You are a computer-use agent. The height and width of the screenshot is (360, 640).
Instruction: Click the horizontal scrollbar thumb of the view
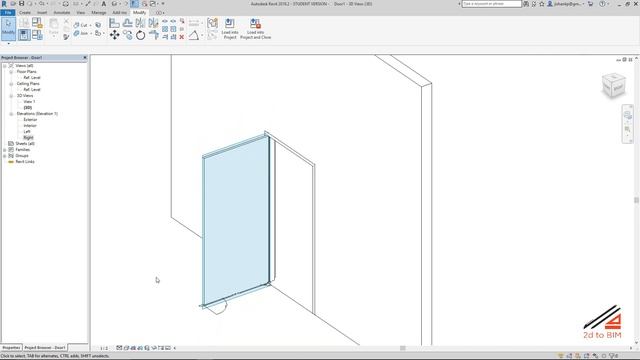(402, 348)
